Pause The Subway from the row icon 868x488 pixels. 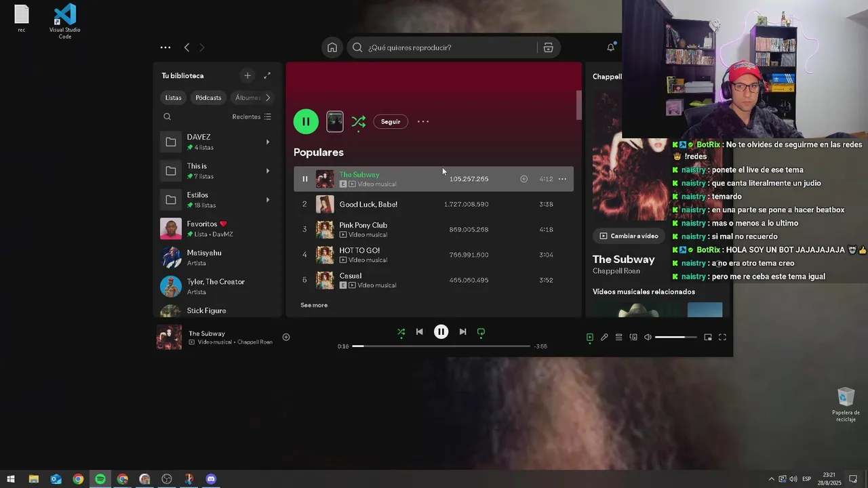pyautogui.click(x=304, y=179)
